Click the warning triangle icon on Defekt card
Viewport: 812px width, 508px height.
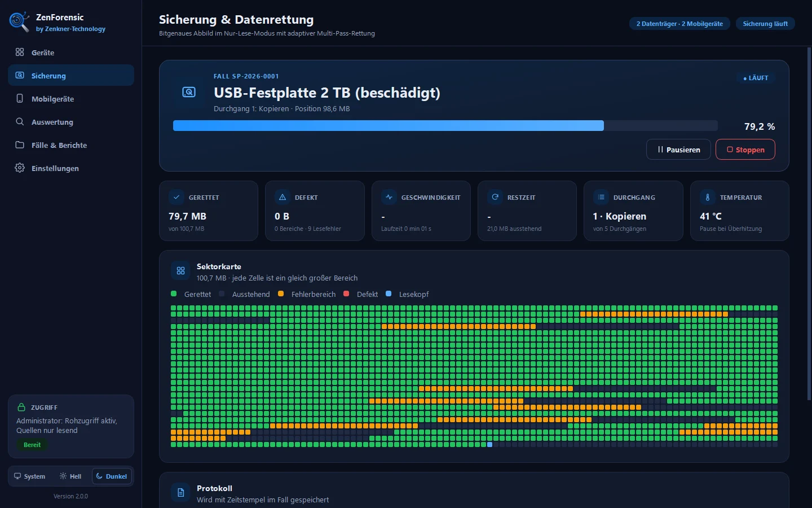(x=283, y=197)
